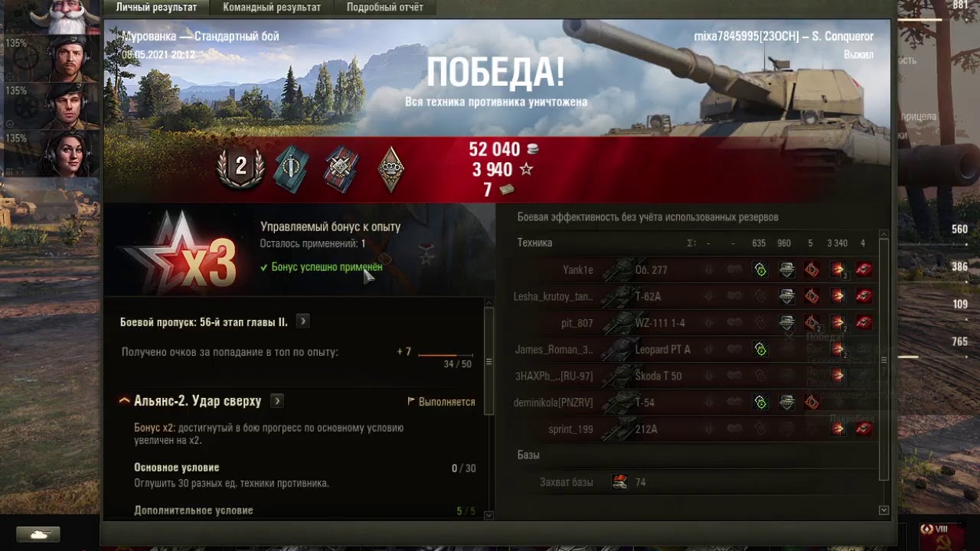
Task: Click the left panel scrollbar down arrow
Action: coord(489,515)
